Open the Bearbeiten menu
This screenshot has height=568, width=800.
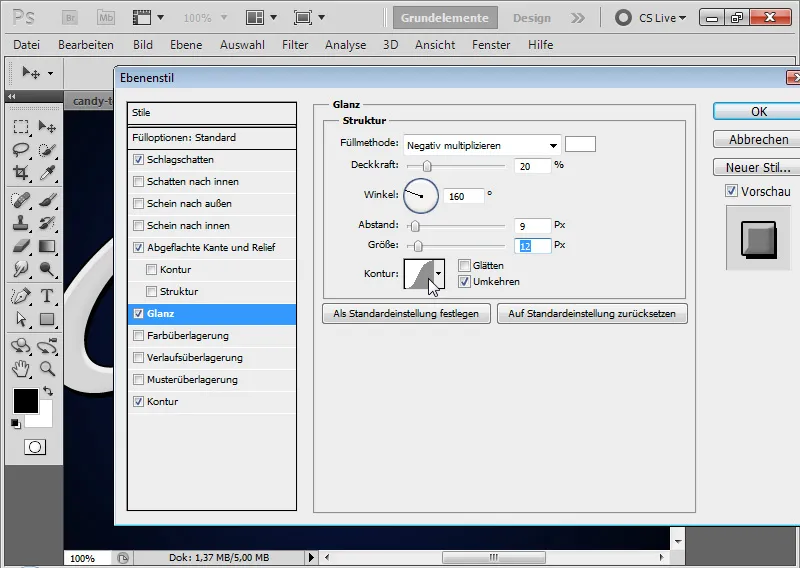(x=86, y=45)
